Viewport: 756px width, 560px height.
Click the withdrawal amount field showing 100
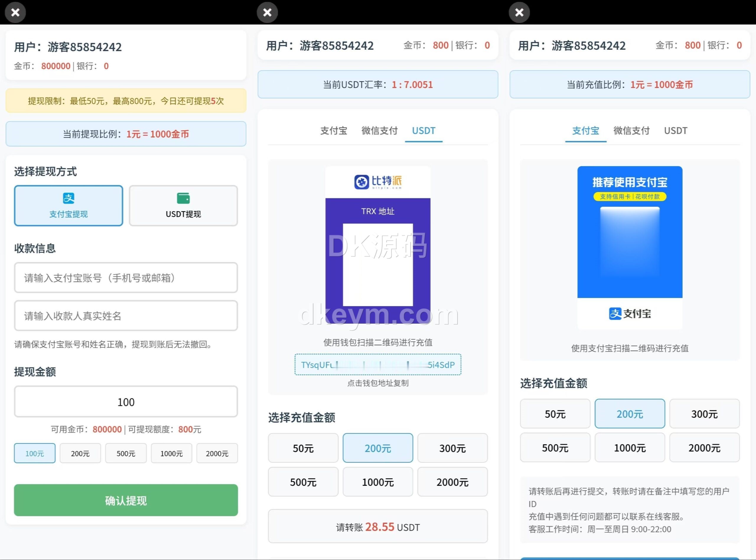click(126, 402)
